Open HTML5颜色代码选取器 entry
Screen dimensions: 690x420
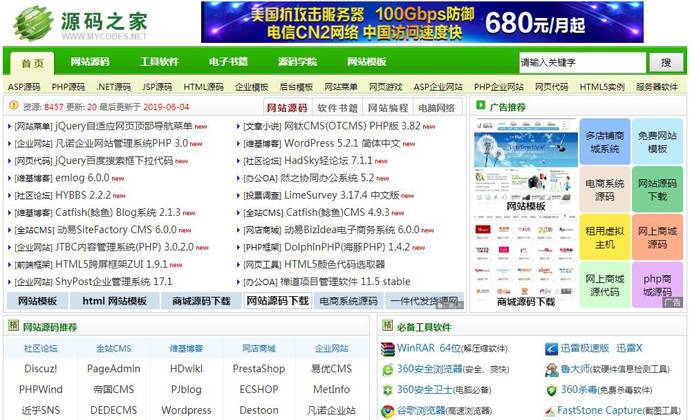tap(334, 265)
